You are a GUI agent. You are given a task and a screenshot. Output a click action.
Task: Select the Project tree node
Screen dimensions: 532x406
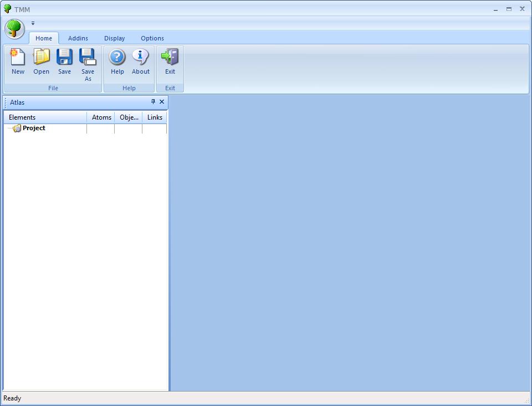point(34,128)
